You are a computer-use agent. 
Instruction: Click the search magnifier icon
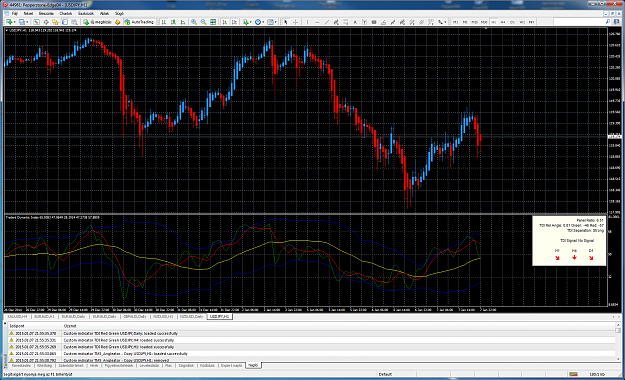(x=608, y=22)
